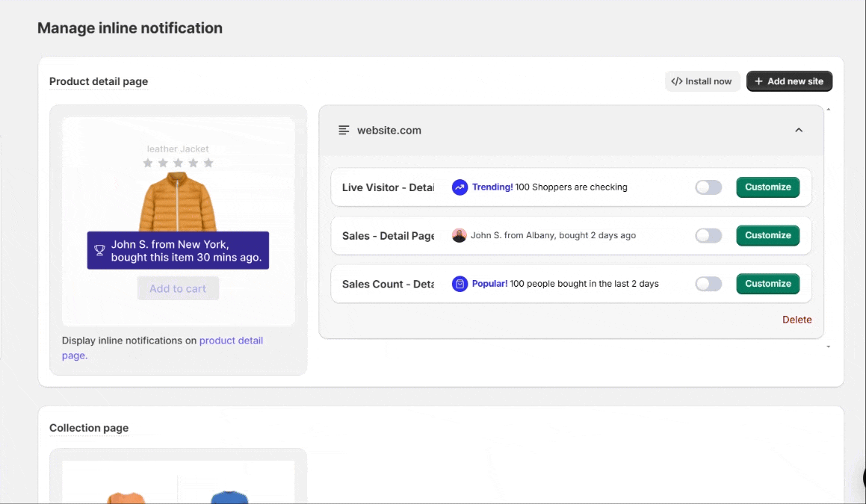
Task: Click the trophy icon in preview notification
Action: coord(99,250)
